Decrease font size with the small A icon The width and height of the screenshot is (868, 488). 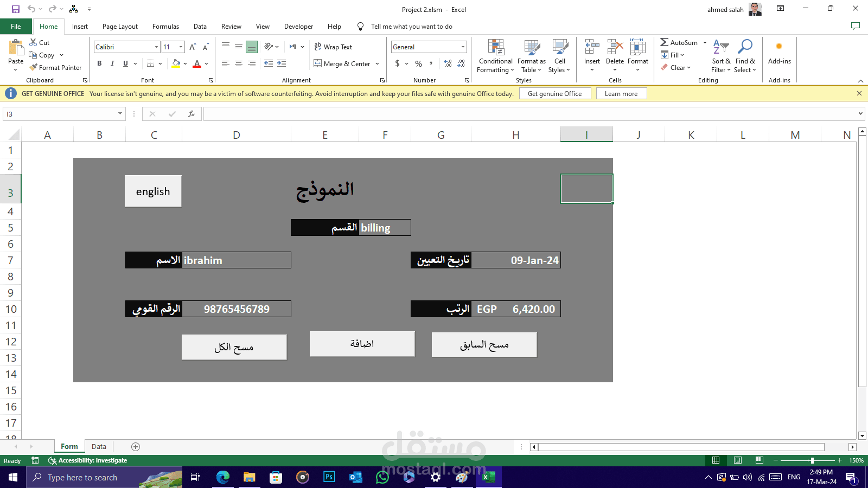pyautogui.click(x=206, y=47)
